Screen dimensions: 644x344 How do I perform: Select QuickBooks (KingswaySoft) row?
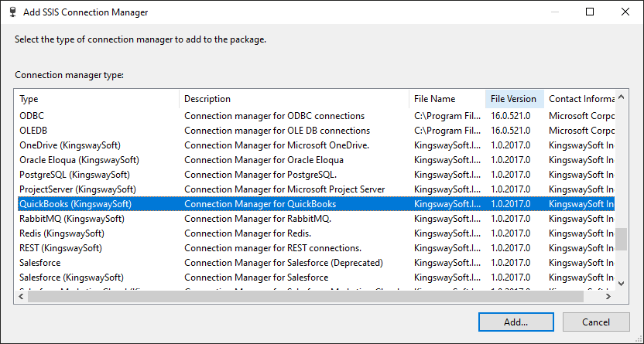coord(317,204)
